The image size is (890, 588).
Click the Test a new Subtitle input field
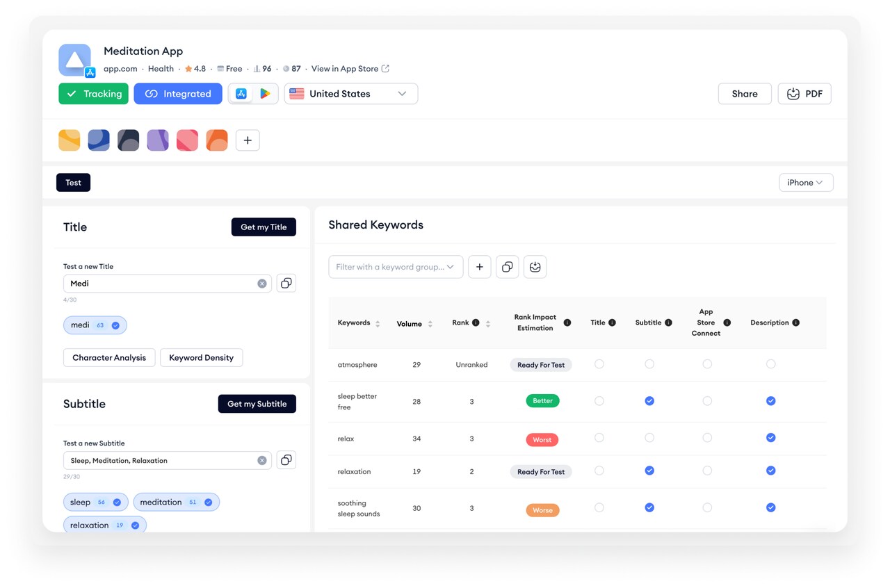(168, 460)
